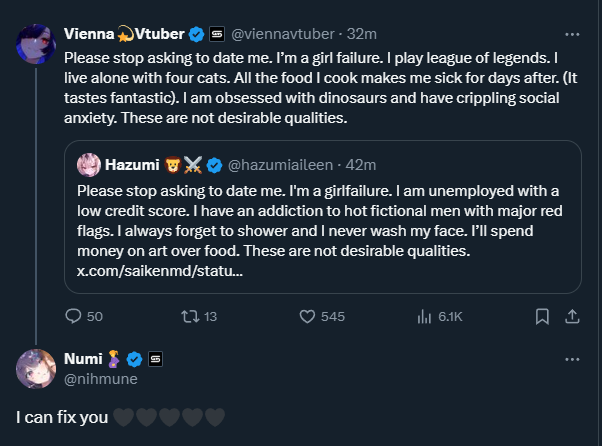
Task: Open Vienna Vtuber's profile picture
Action: point(35,45)
